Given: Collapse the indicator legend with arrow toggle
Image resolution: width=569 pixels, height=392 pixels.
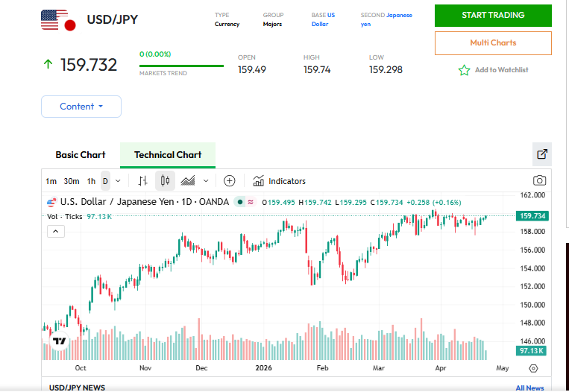Looking at the screenshot, I should click(x=56, y=231).
